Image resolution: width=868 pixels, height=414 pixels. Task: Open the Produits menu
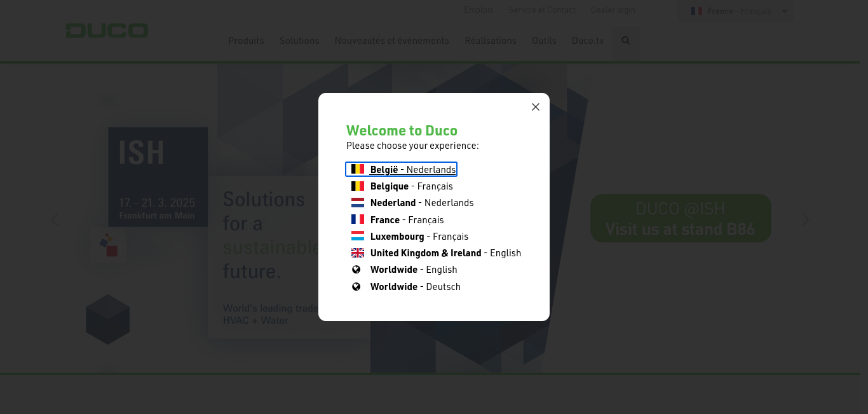pos(246,41)
